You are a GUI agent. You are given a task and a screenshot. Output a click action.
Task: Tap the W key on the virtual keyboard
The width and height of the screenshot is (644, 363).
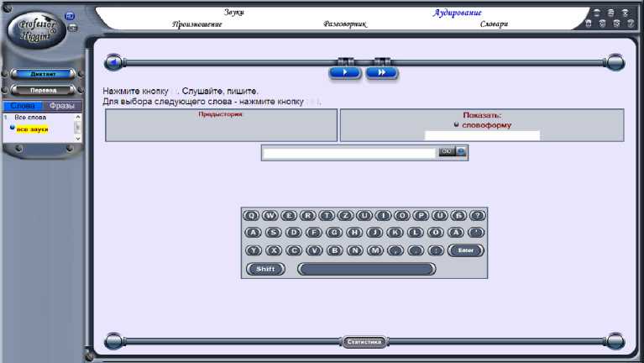tap(270, 215)
